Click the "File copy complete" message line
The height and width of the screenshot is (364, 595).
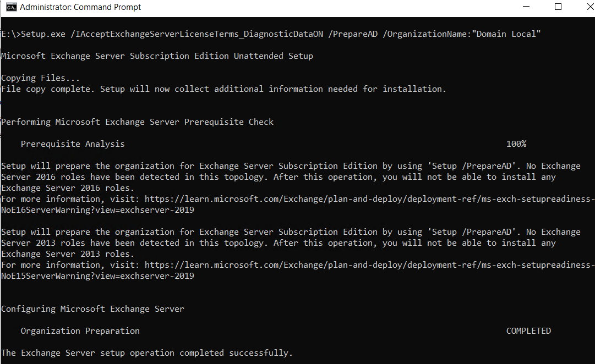click(223, 89)
